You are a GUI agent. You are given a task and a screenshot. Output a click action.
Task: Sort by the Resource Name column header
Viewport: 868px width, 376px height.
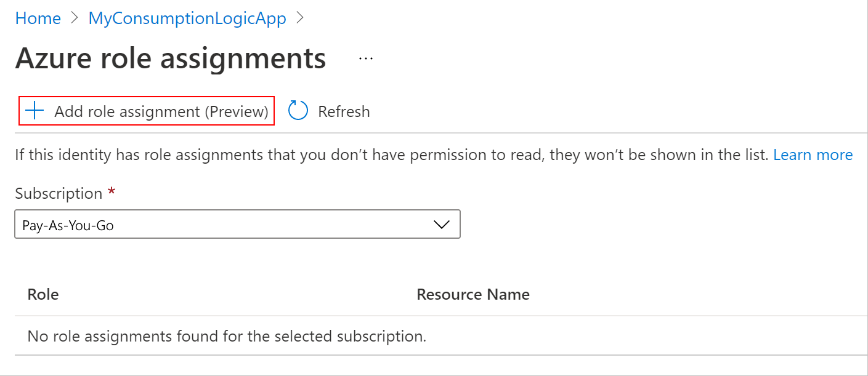[x=473, y=294]
